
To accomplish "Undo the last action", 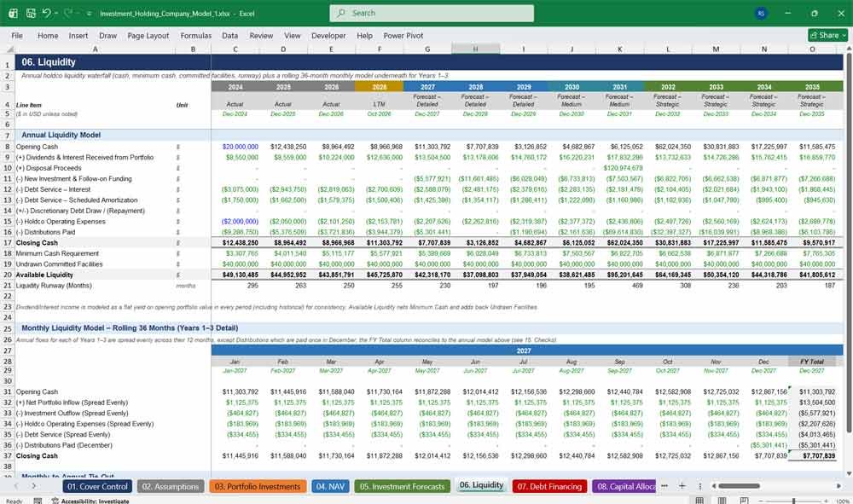I will 47,13.
